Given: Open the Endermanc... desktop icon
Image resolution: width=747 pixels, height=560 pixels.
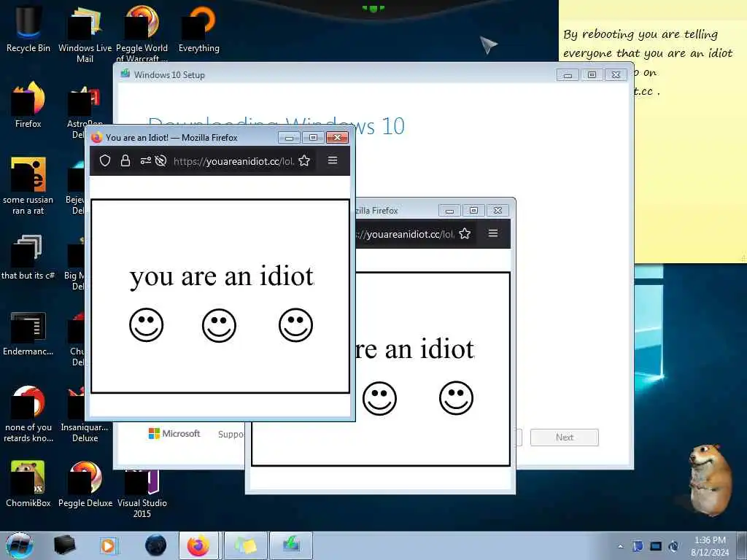Looking at the screenshot, I should (28, 333).
